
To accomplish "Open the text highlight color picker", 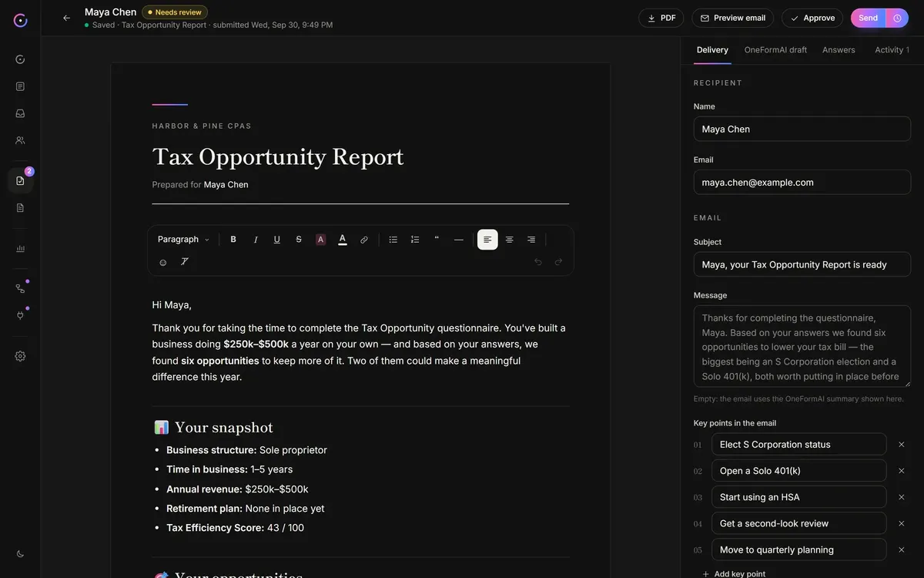I will 320,240.
